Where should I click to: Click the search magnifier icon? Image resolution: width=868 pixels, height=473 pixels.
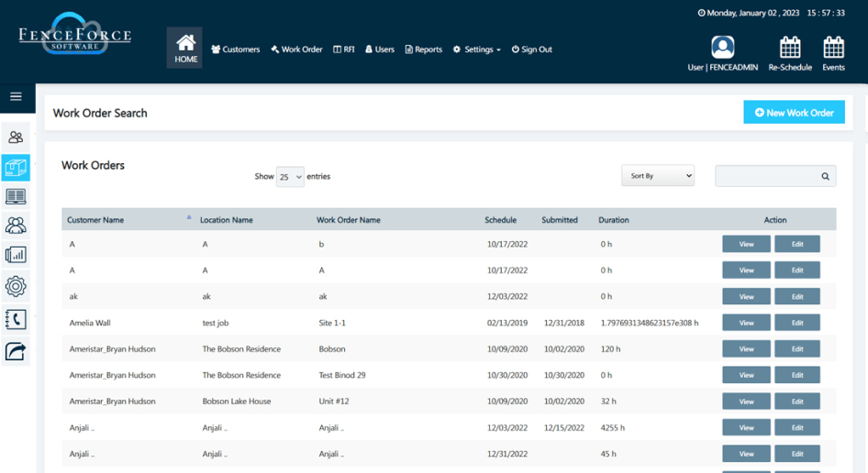tap(825, 177)
